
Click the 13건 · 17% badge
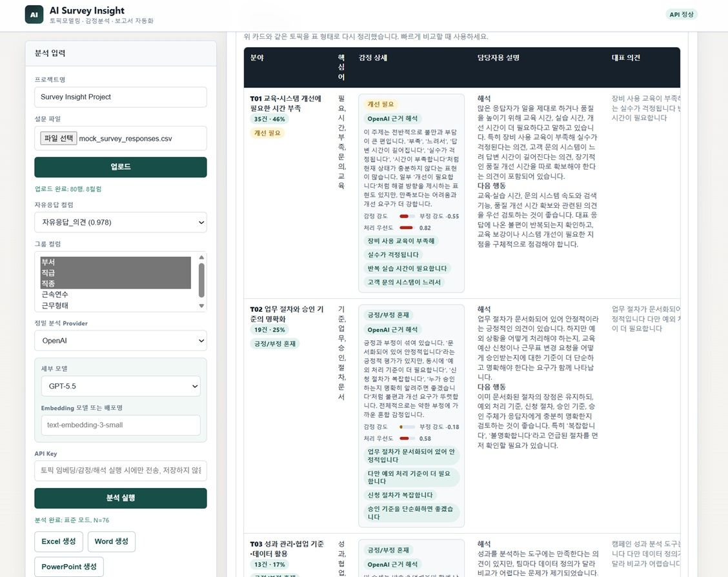pos(269,565)
